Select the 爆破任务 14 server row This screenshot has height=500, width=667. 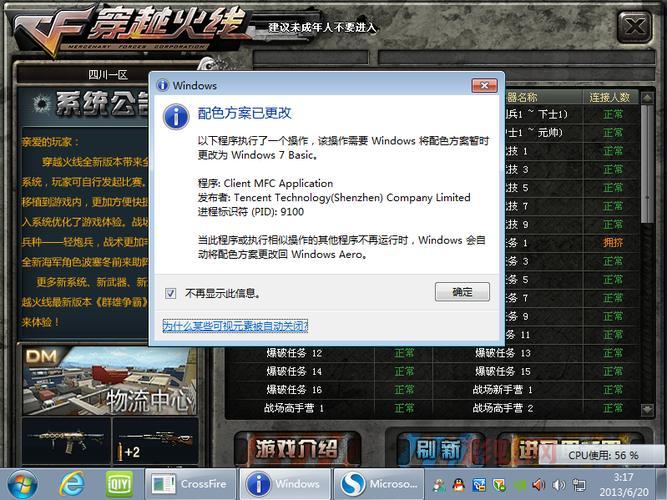tap(294, 371)
